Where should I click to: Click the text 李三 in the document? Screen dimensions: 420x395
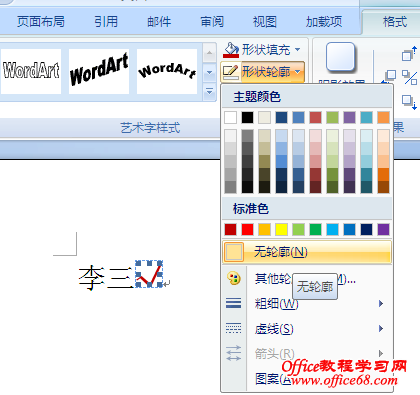pyautogui.click(x=106, y=277)
